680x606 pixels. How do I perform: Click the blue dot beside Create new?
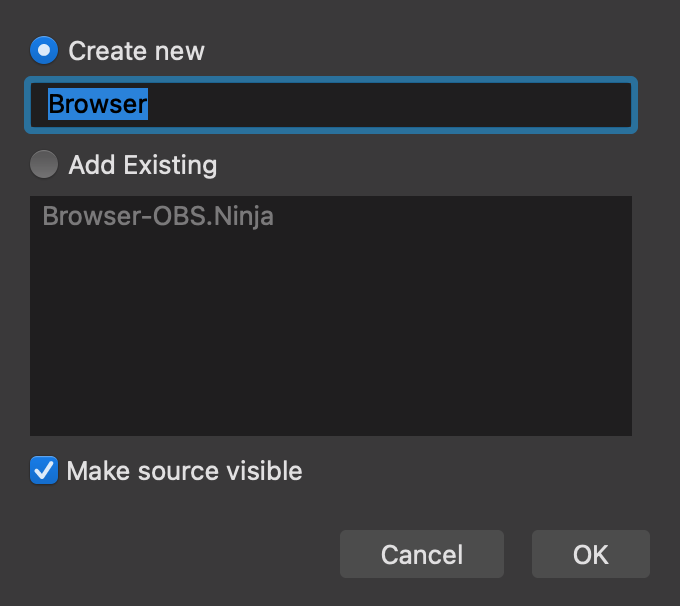(44, 50)
